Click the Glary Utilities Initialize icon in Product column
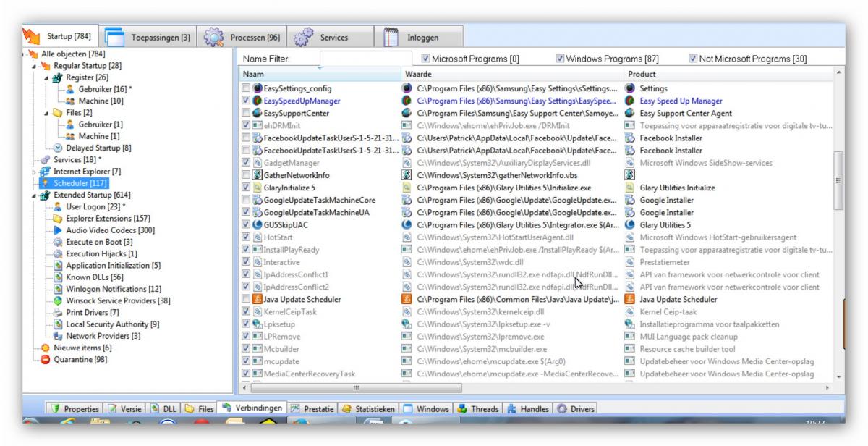 [x=629, y=188]
